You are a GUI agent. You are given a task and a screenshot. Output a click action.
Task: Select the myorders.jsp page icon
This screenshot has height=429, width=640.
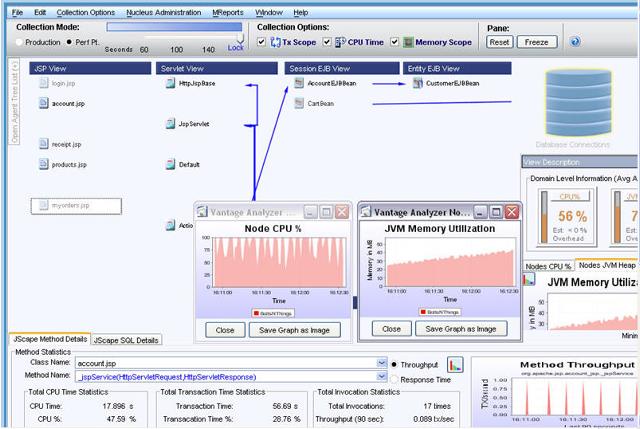[x=44, y=205]
